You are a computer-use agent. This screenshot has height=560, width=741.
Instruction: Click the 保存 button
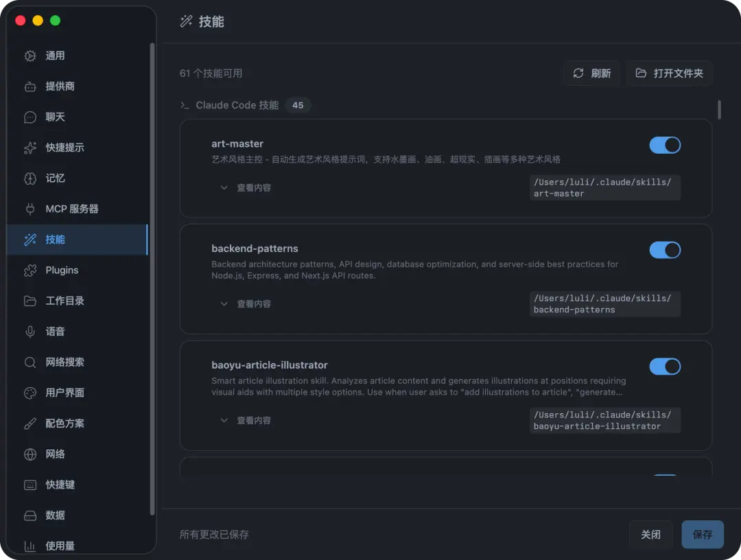(703, 535)
